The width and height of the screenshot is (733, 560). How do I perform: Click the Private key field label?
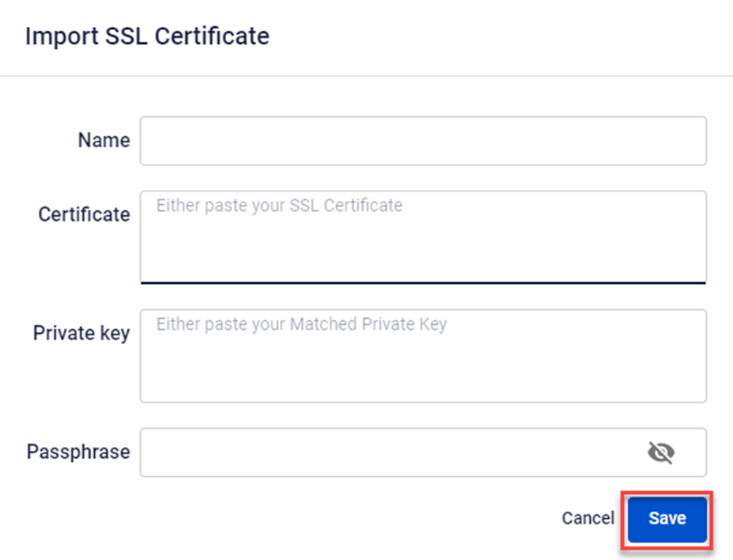pyautogui.click(x=81, y=333)
